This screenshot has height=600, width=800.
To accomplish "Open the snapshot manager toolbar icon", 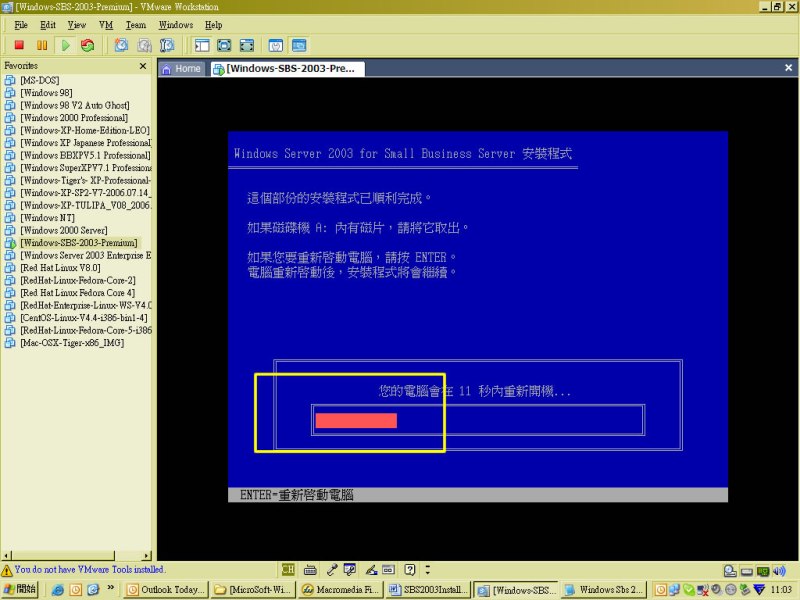I will click(x=167, y=45).
